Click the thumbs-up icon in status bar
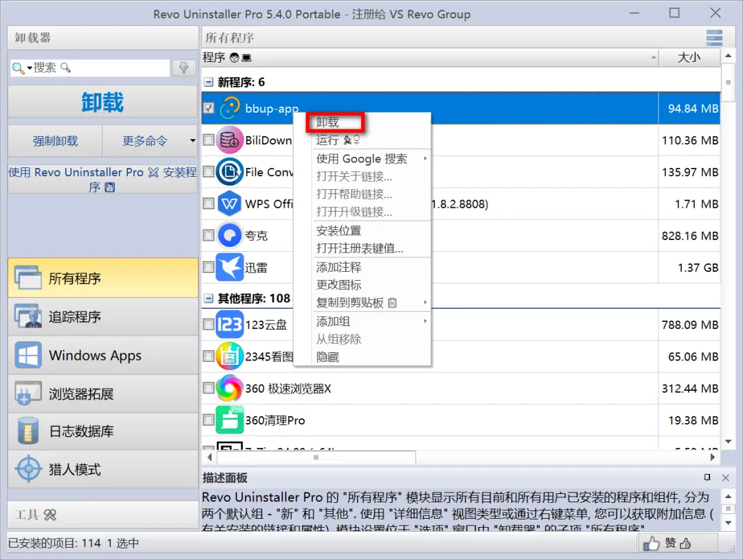Image resolution: width=743 pixels, height=560 pixels. click(x=651, y=543)
